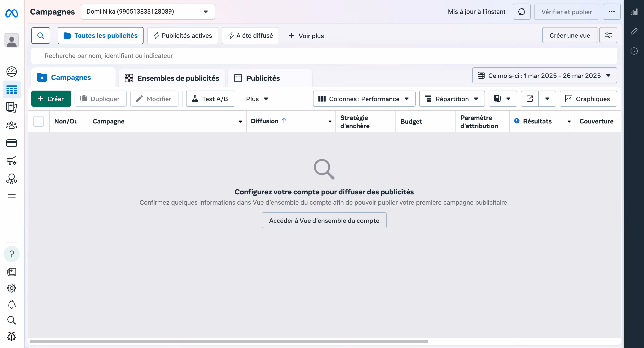Click the Dupliquer button
644x348 pixels.
pos(101,99)
